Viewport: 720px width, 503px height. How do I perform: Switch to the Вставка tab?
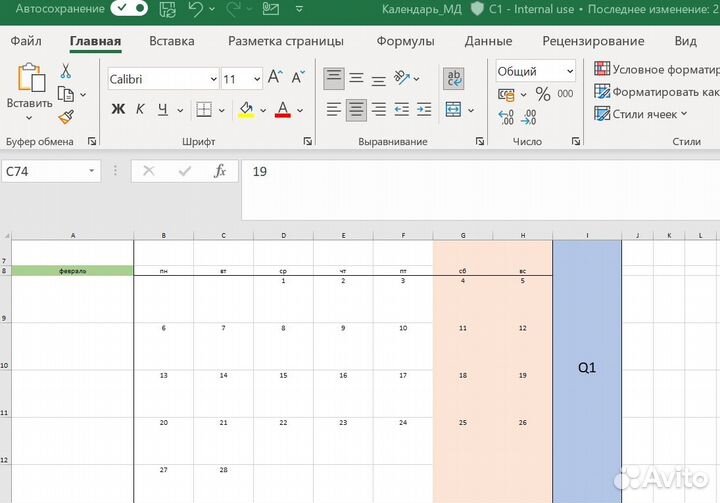click(172, 41)
